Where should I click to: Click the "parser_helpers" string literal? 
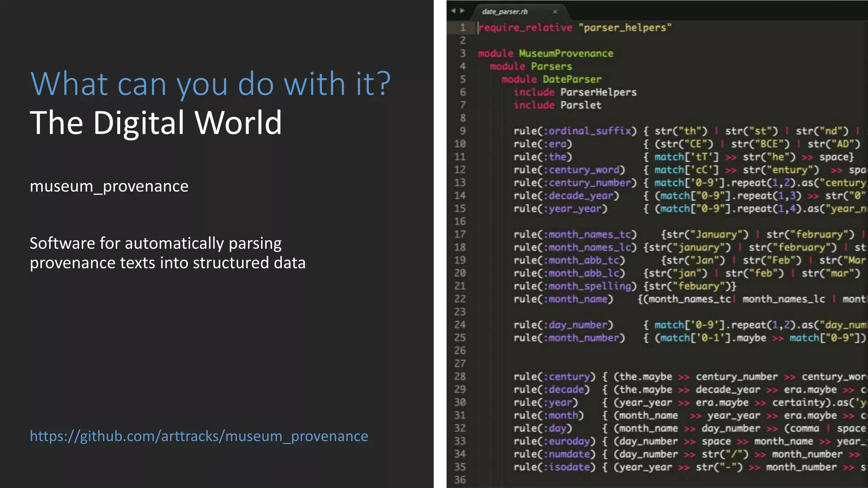pyautogui.click(x=625, y=28)
